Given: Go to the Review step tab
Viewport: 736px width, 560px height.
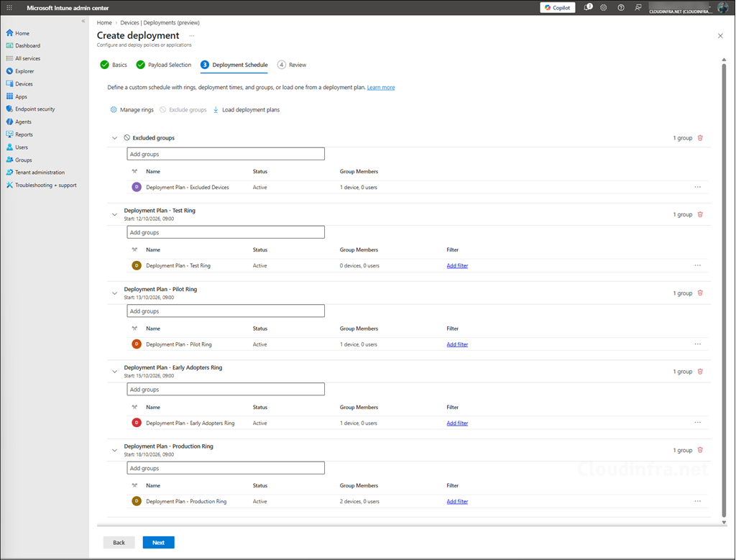Looking at the screenshot, I should 292,65.
